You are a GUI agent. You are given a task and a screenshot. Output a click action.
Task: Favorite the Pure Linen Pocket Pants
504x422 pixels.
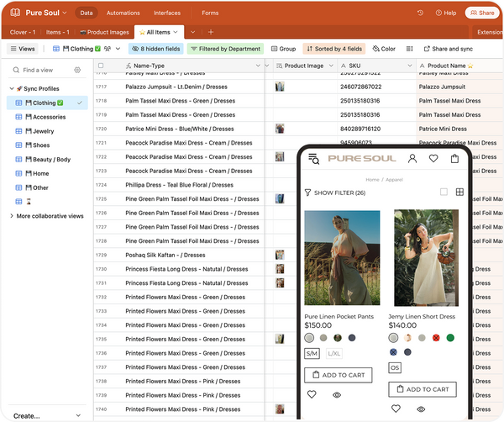(x=312, y=394)
